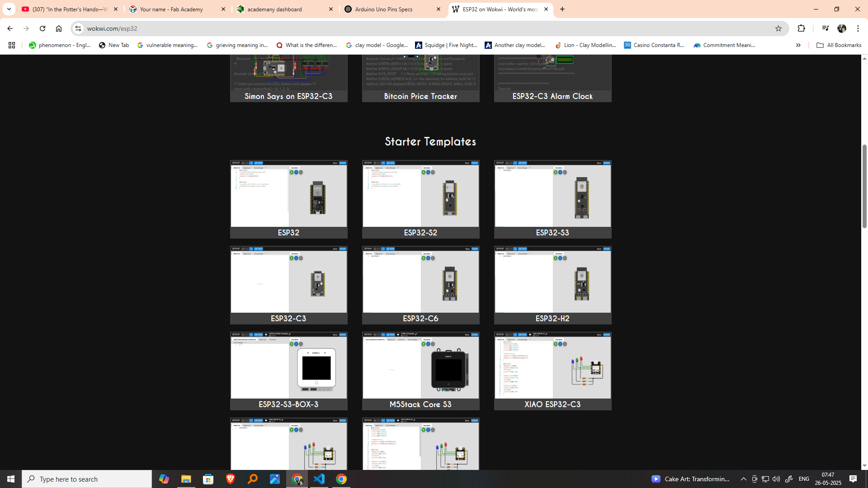View site information icon in address bar
This screenshot has height=488, width=868.
78,28
